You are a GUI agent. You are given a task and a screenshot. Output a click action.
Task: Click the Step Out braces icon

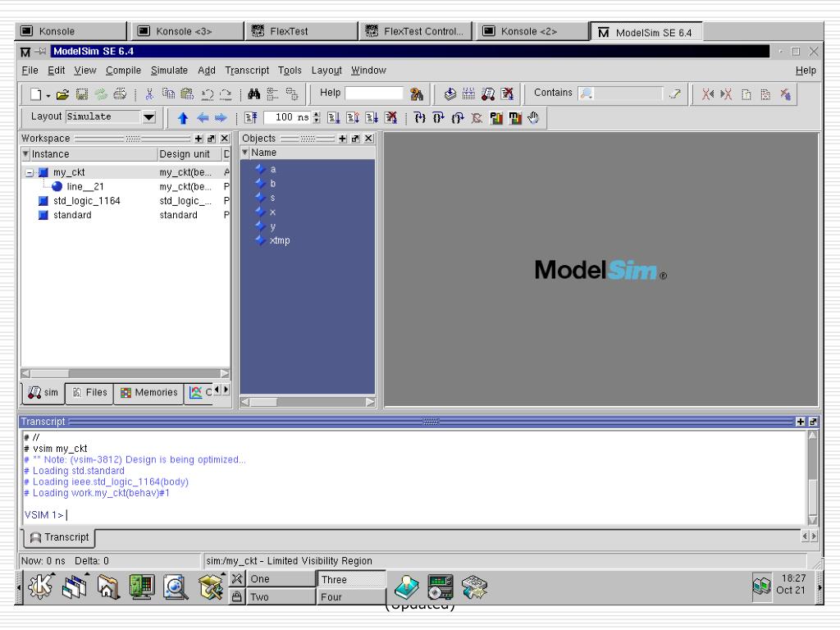pyautogui.click(x=458, y=118)
